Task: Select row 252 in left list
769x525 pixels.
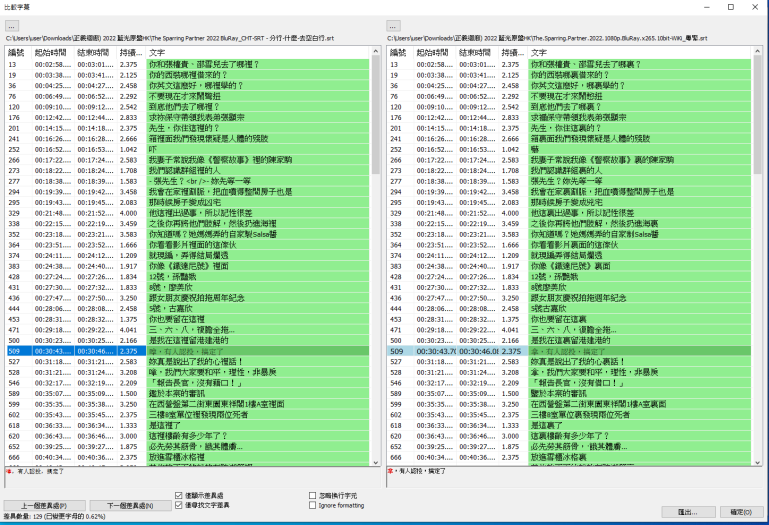Action: point(188,150)
